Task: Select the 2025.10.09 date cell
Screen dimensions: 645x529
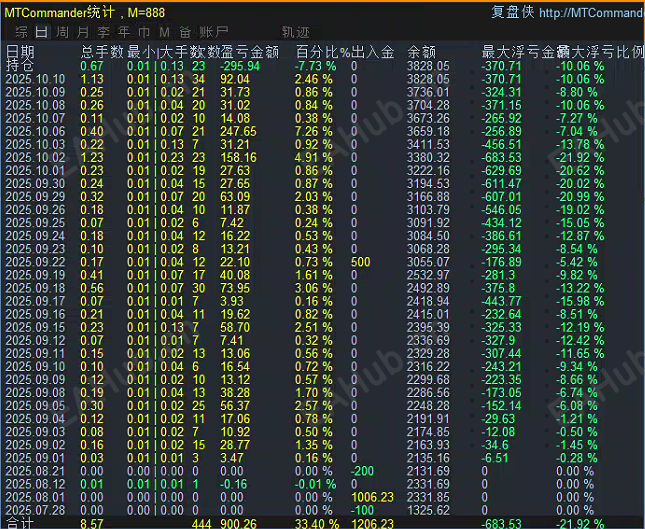Action: 35,92
